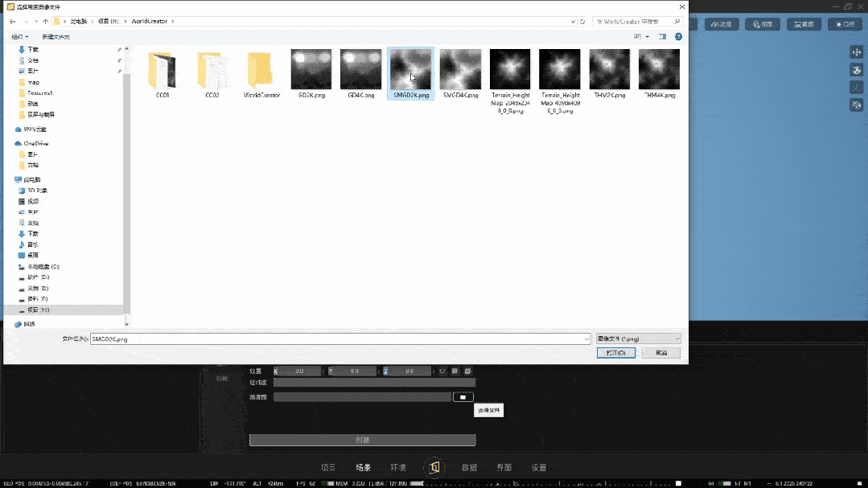
Task: Select the THM4K.png thumbnail
Action: [x=659, y=74]
